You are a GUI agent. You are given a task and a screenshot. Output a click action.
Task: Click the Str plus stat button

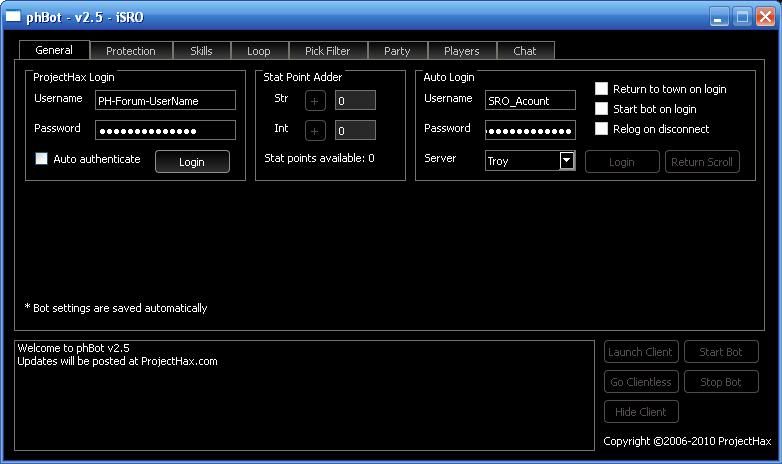[x=315, y=101]
